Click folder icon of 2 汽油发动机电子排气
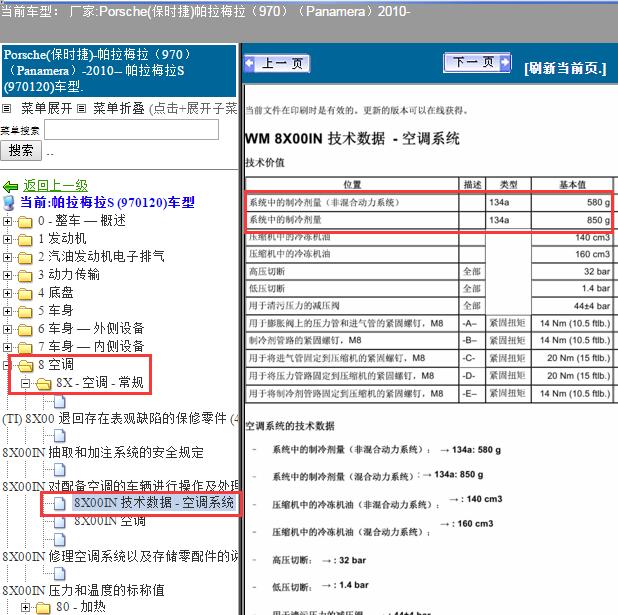 pyautogui.click(x=25, y=258)
